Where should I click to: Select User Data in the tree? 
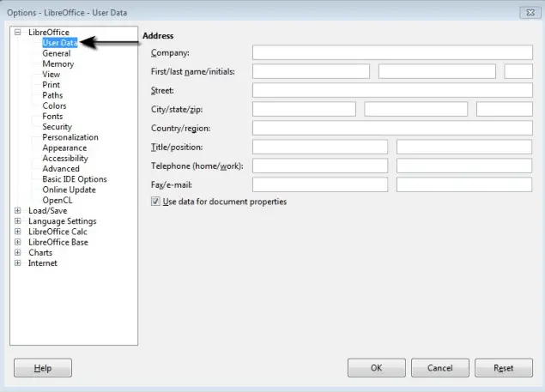pos(60,43)
